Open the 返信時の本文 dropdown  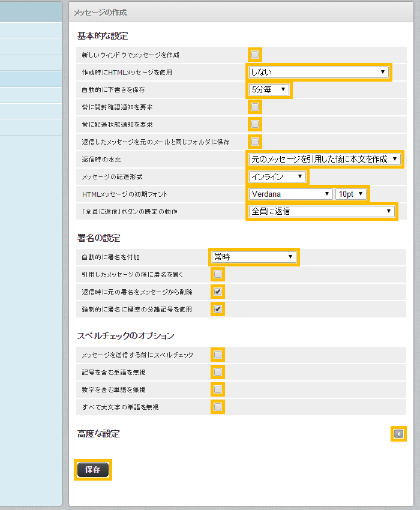click(325, 159)
